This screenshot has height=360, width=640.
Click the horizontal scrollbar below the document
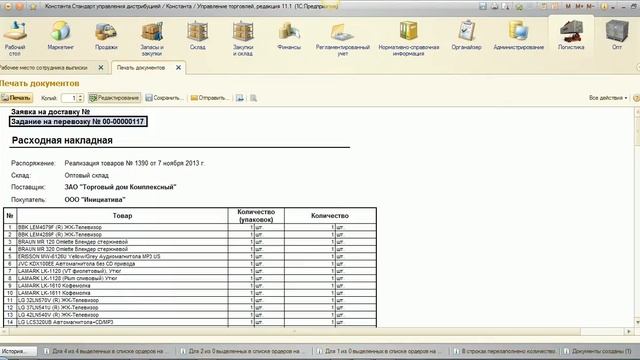coord(294,331)
